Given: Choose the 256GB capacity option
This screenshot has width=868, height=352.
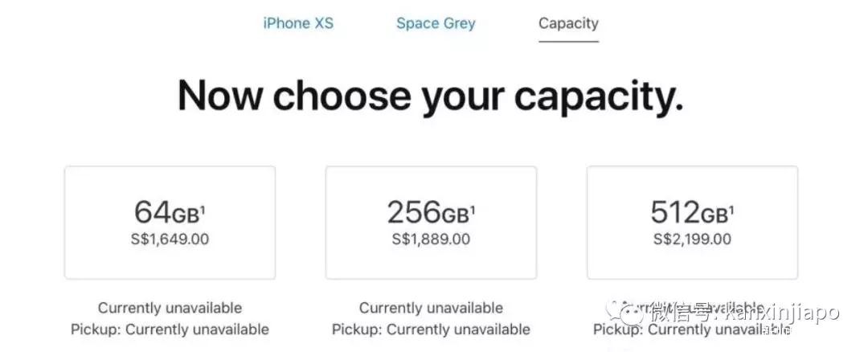Looking at the screenshot, I should tap(431, 223).
